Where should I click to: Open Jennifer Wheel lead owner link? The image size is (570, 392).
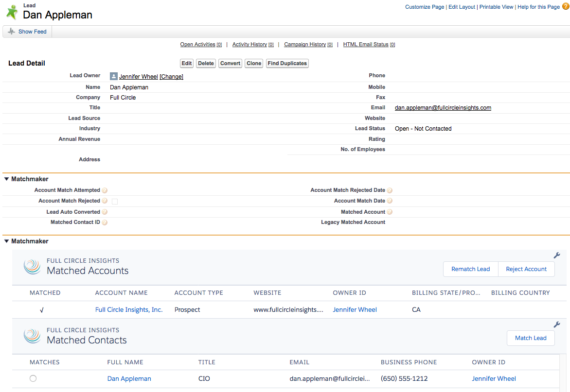139,77
